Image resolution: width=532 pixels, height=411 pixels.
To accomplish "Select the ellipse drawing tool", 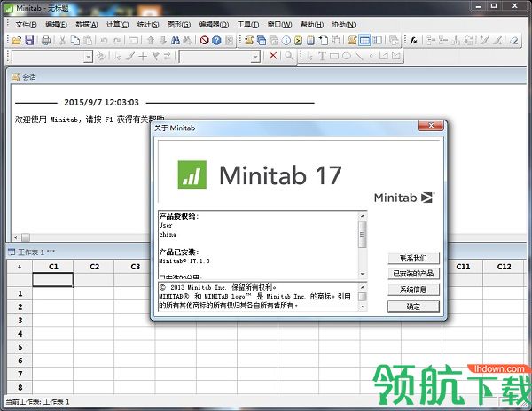I will coord(347,56).
